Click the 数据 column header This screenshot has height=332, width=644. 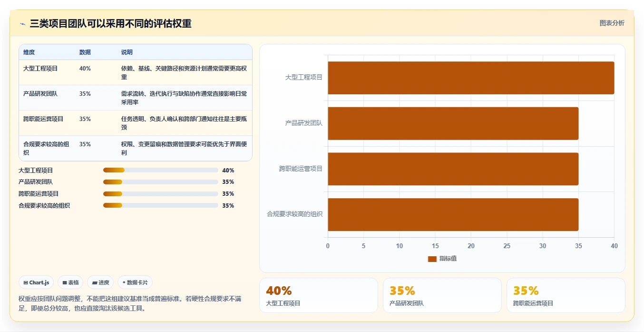(x=85, y=52)
